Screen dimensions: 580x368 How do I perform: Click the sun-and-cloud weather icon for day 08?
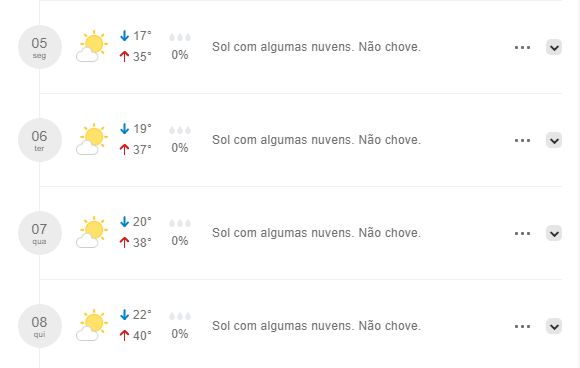pyautogui.click(x=92, y=325)
